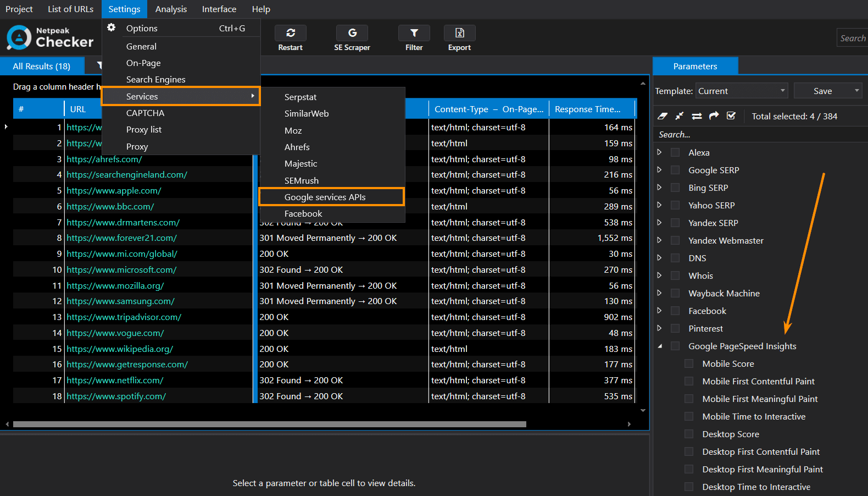Open the Interface menu
Screen dimensions: 868x496
click(219, 9)
